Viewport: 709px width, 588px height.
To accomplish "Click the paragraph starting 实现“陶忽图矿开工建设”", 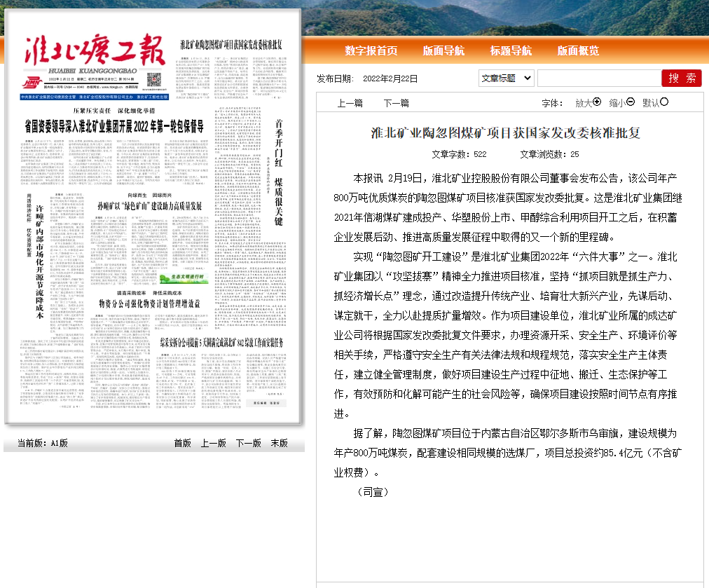I will [x=506, y=335].
